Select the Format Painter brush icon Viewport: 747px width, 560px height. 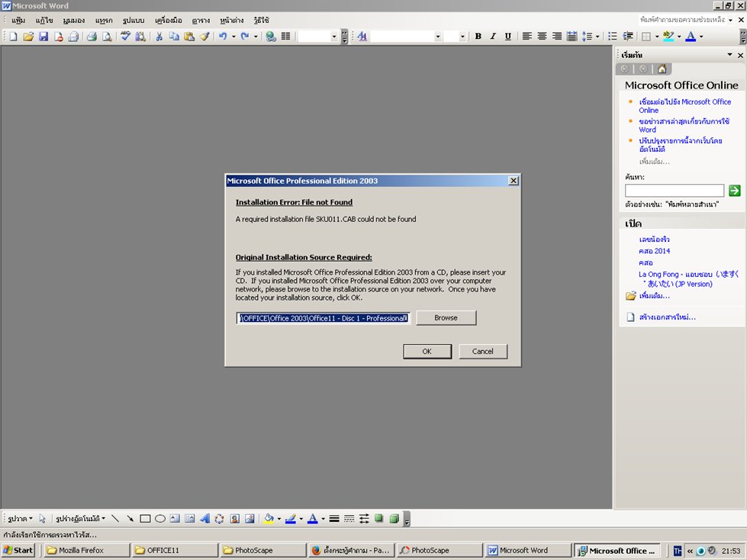click(204, 36)
